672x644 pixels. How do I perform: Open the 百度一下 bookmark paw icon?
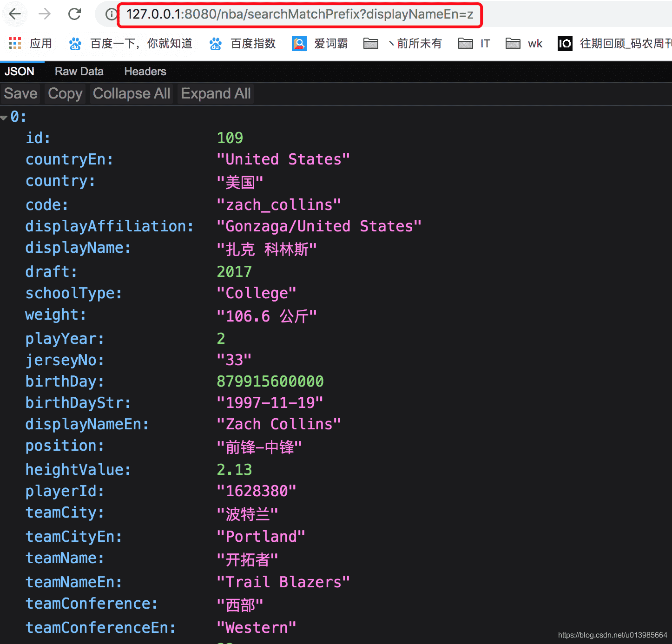pyautogui.click(x=75, y=44)
